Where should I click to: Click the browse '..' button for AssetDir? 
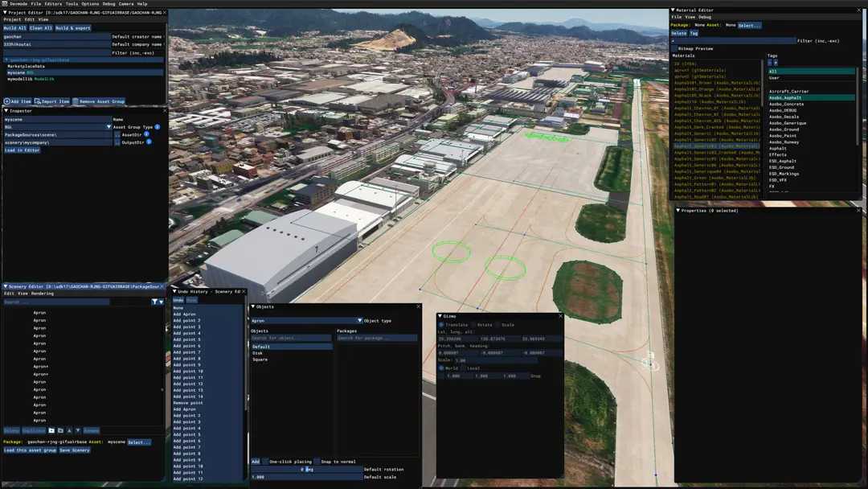117,134
